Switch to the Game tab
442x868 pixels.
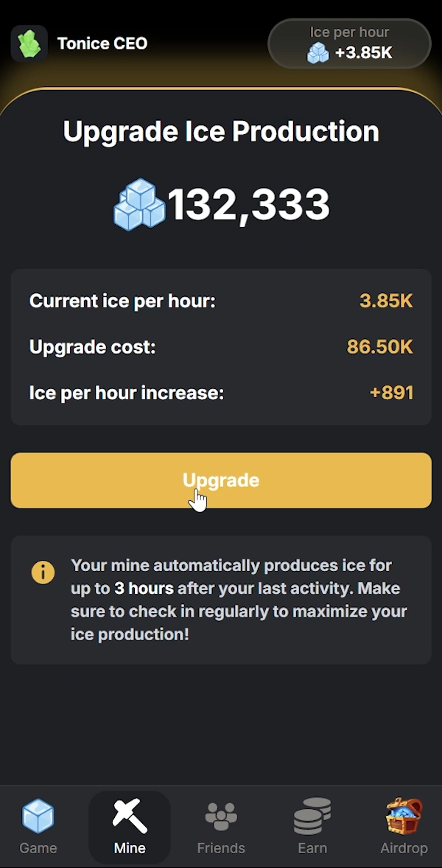(x=38, y=827)
